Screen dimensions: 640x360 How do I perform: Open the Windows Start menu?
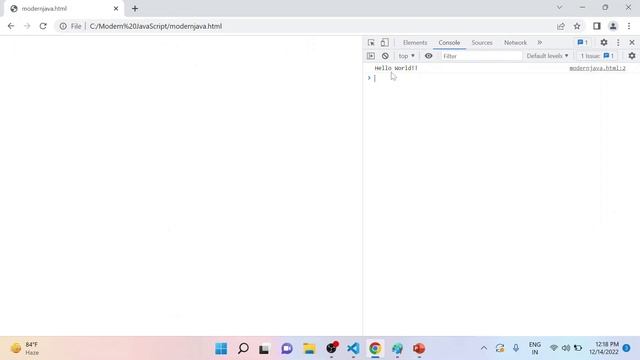(221, 349)
